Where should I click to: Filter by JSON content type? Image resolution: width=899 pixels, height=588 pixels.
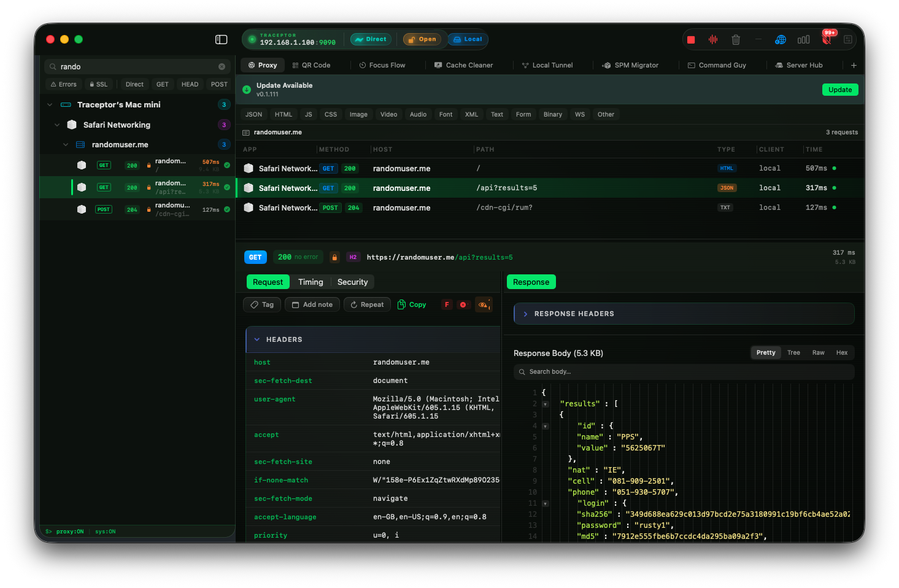[x=254, y=115]
